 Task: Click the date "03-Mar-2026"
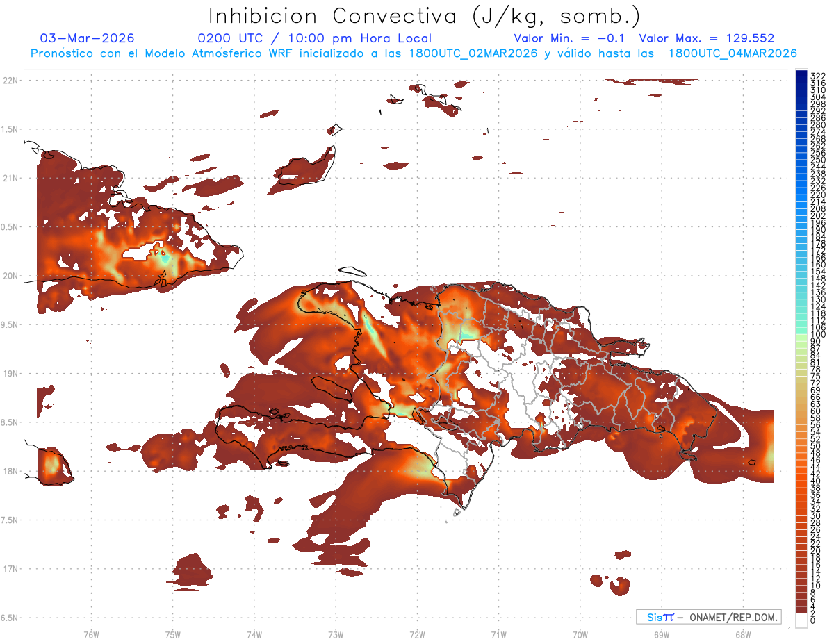point(87,38)
